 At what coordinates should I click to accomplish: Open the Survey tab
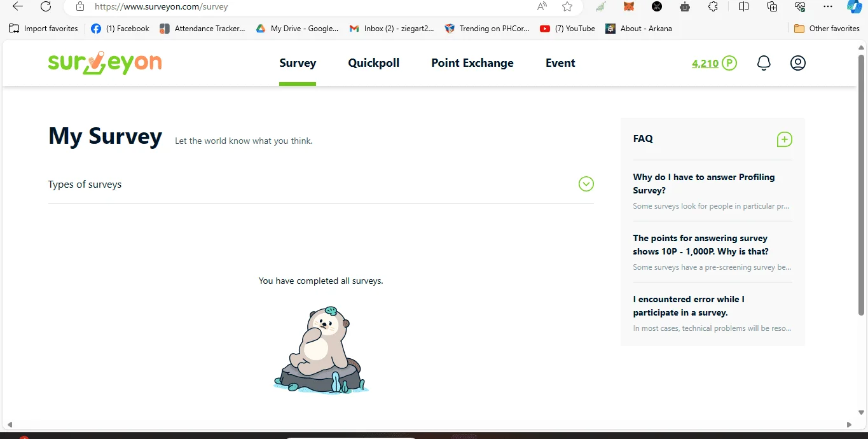pyautogui.click(x=298, y=63)
